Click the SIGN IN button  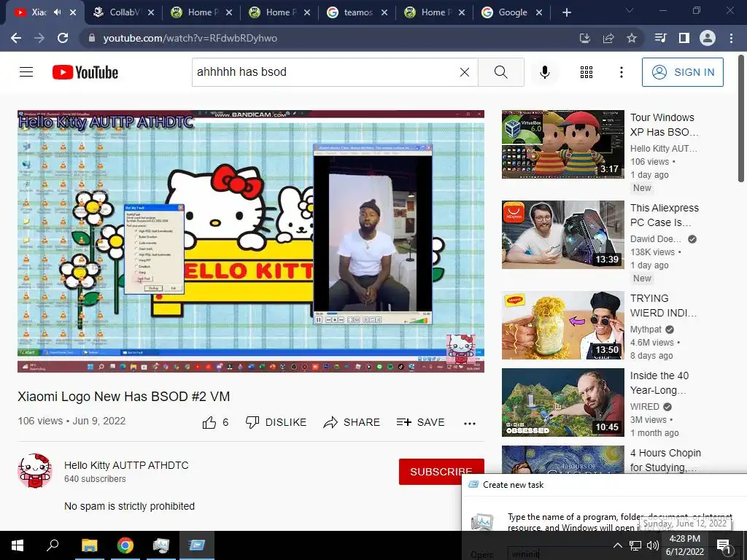tap(683, 72)
